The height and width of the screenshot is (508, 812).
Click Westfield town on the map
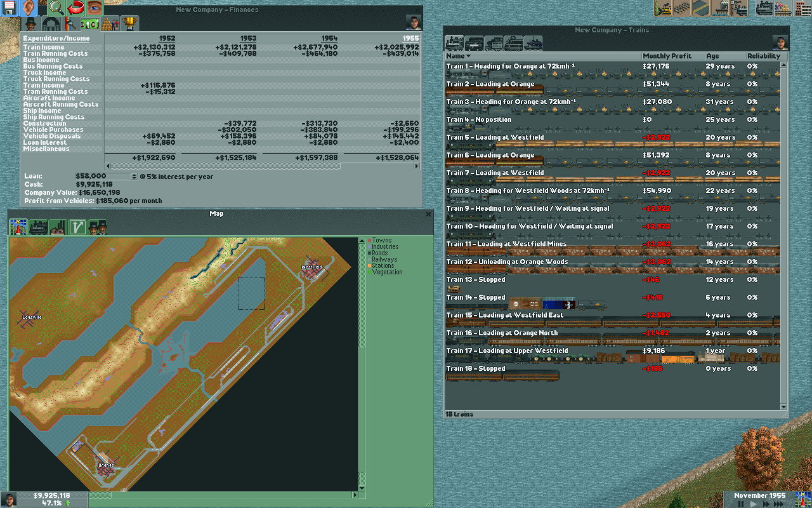tap(311, 267)
